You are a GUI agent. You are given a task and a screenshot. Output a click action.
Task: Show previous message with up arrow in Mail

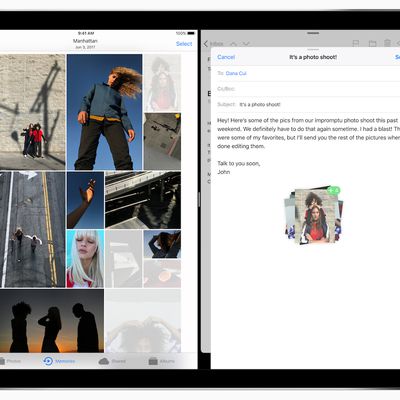pyautogui.click(x=234, y=44)
